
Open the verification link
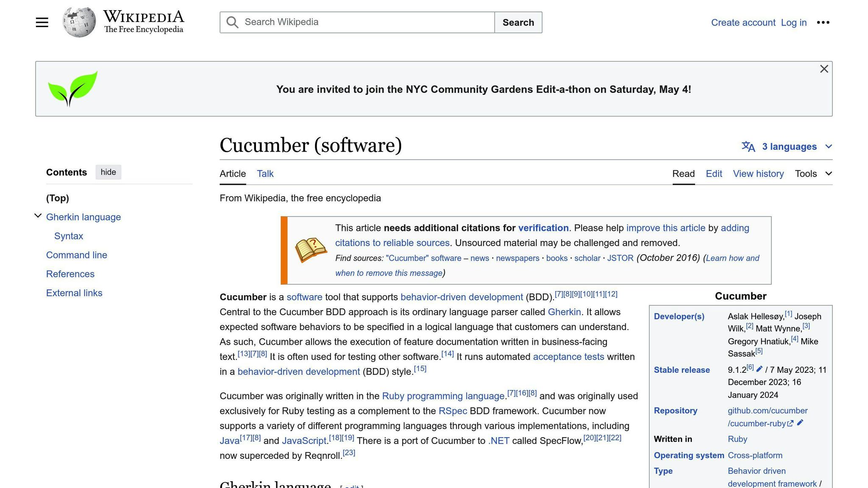click(543, 228)
